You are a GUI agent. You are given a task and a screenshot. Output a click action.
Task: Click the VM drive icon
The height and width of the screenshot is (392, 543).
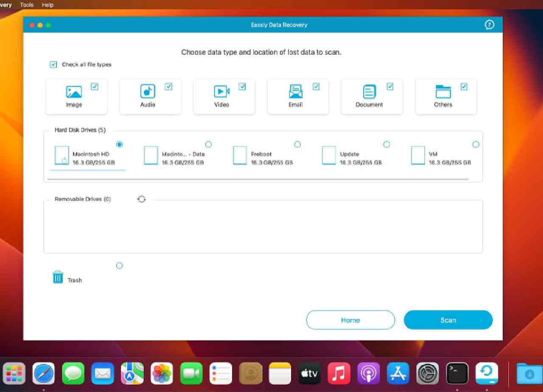418,156
